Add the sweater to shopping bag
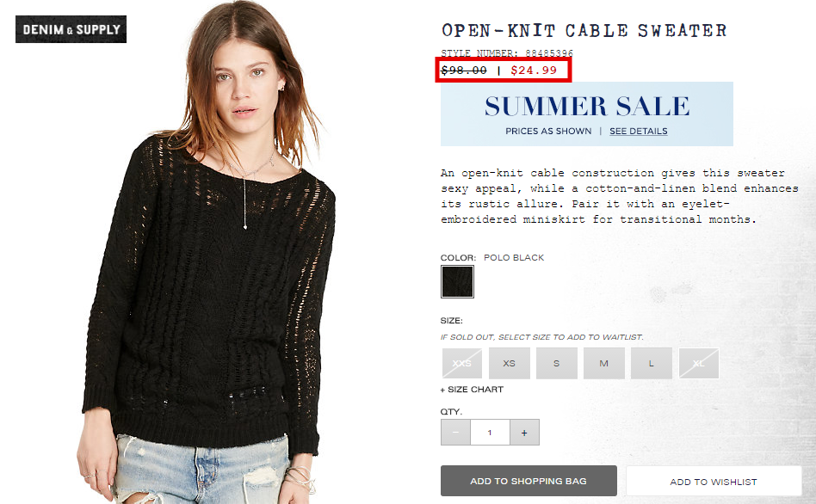The image size is (816, 504). [x=529, y=481]
